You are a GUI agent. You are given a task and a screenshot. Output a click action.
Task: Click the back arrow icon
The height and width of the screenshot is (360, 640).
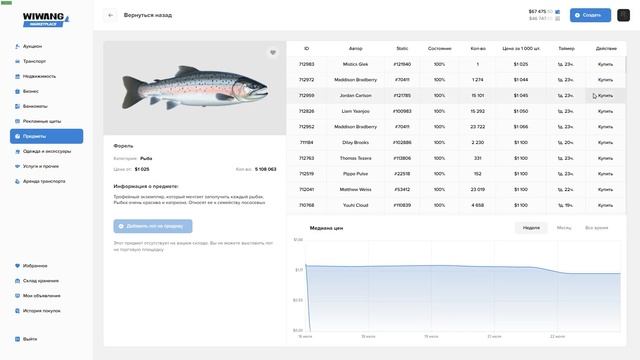click(x=111, y=15)
